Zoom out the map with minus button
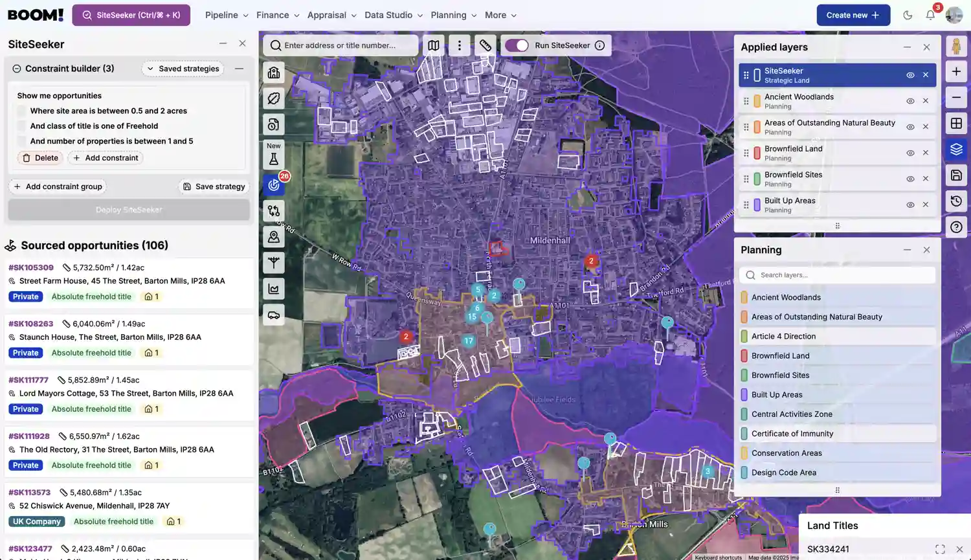This screenshot has height=560, width=971. click(x=956, y=98)
